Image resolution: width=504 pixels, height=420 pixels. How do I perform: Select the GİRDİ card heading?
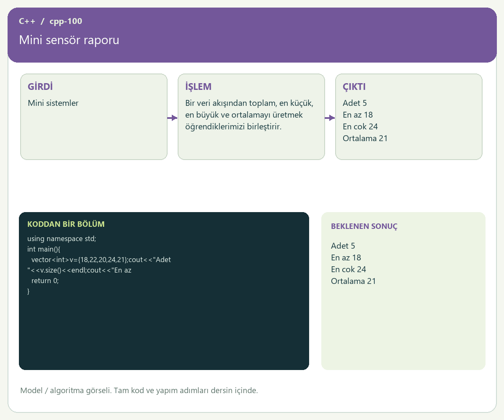point(40,87)
